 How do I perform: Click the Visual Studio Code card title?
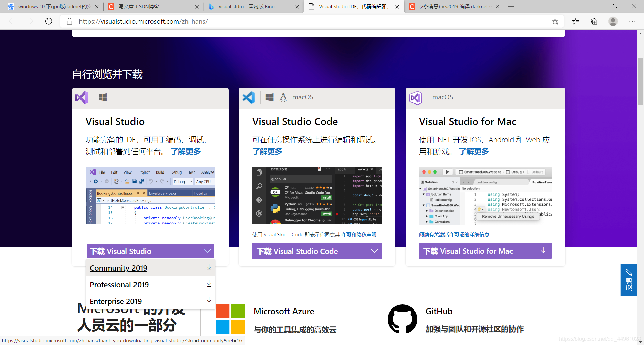[295, 122]
